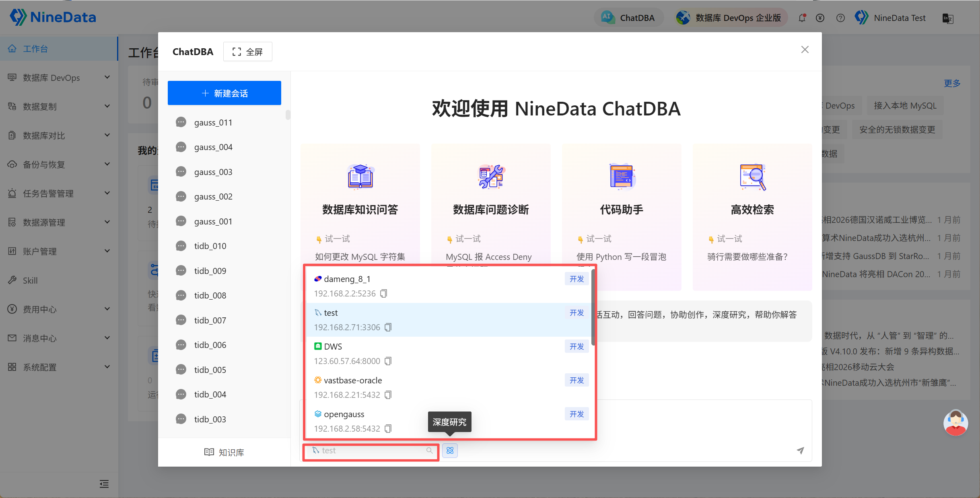The height and width of the screenshot is (498, 980).
Task: Click the data source dropdown scrollbar
Action: click(x=593, y=308)
